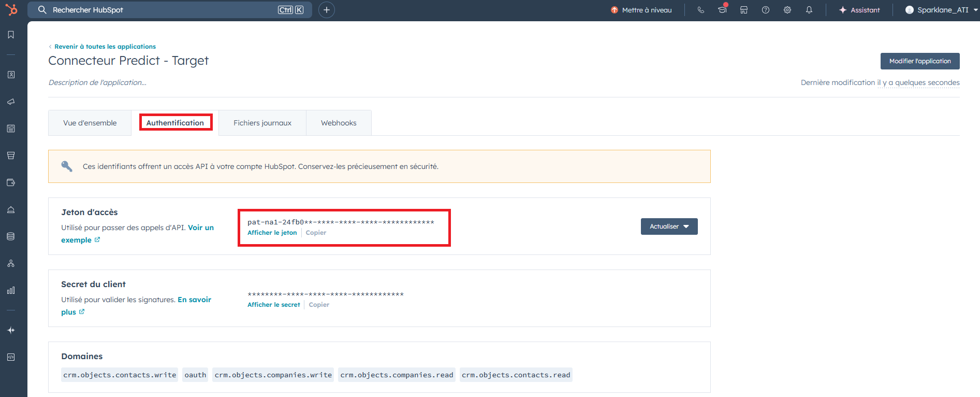This screenshot has height=397, width=980.
Task: Open the CRM contacts sidebar icon
Action: tap(11, 75)
